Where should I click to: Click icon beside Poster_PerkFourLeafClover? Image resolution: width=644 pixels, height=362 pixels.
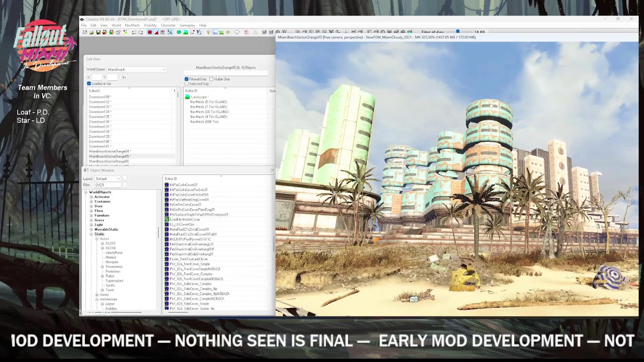(x=167, y=259)
